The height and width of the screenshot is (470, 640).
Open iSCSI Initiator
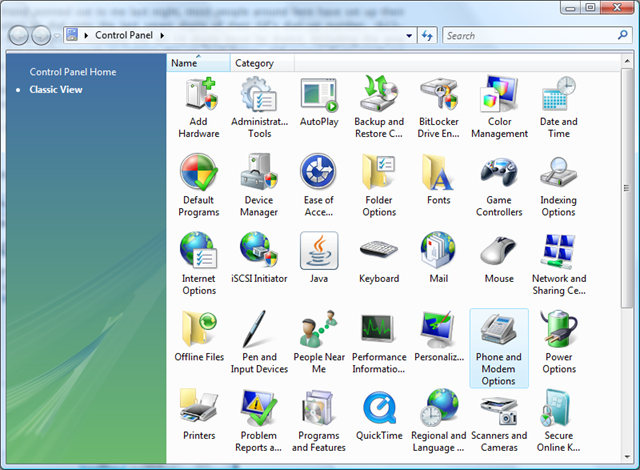click(259, 258)
